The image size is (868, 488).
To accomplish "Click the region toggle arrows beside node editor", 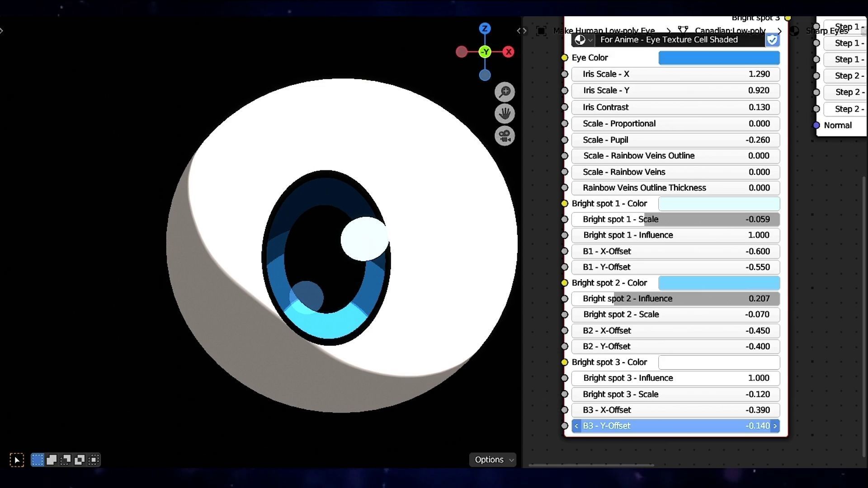I will pos(522,31).
